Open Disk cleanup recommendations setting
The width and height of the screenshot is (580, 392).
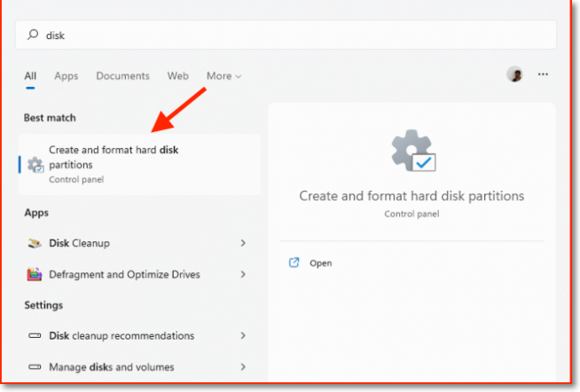click(x=137, y=336)
